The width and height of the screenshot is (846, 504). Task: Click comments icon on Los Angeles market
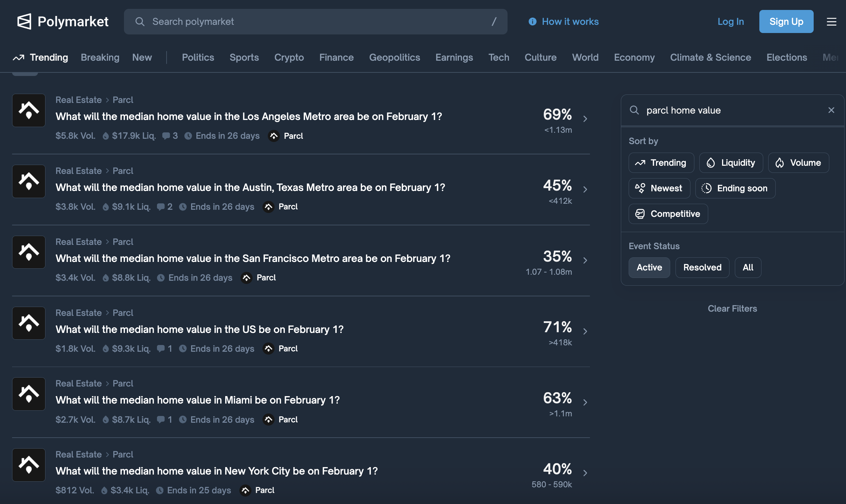166,136
